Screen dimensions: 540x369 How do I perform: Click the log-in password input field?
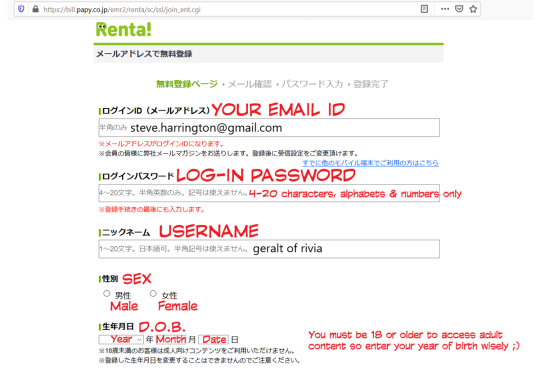(x=269, y=193)
